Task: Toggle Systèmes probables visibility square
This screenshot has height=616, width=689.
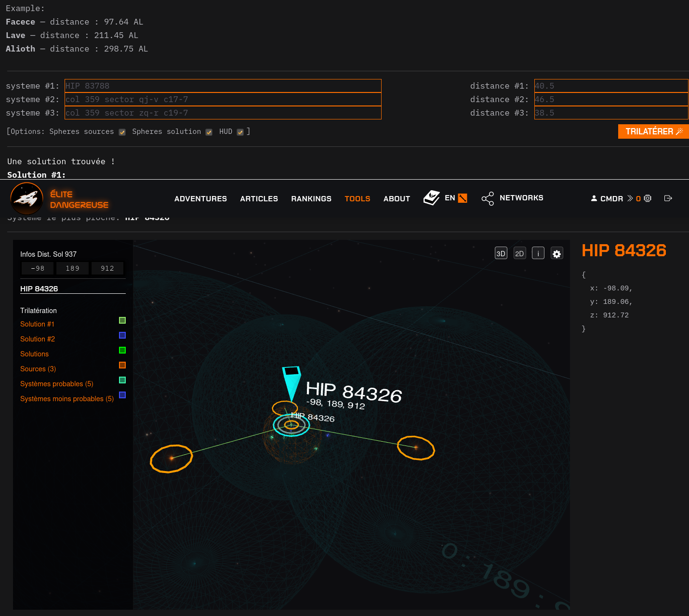Action: [122, 380]
